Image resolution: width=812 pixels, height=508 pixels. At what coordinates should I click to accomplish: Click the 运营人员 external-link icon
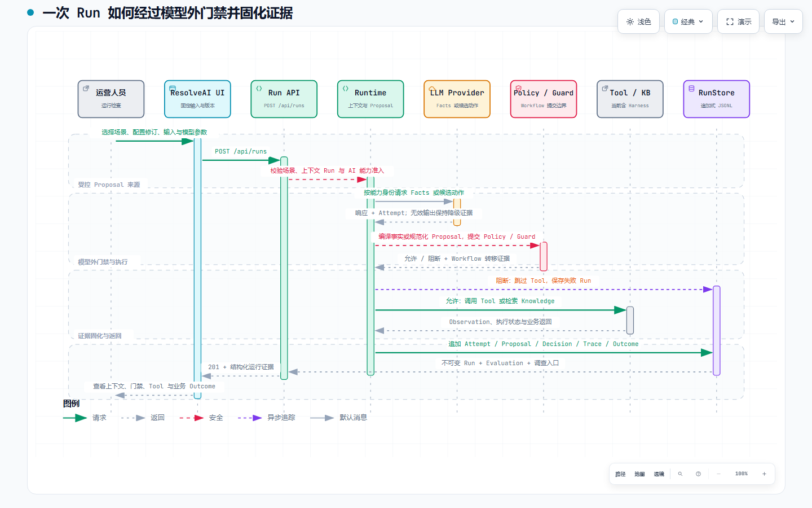(x=86, y=89)
